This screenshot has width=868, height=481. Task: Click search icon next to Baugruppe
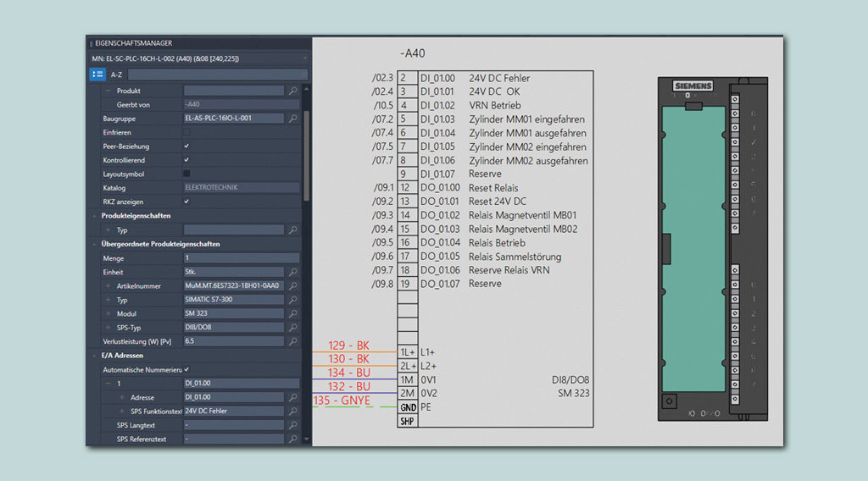coord(293,119)
